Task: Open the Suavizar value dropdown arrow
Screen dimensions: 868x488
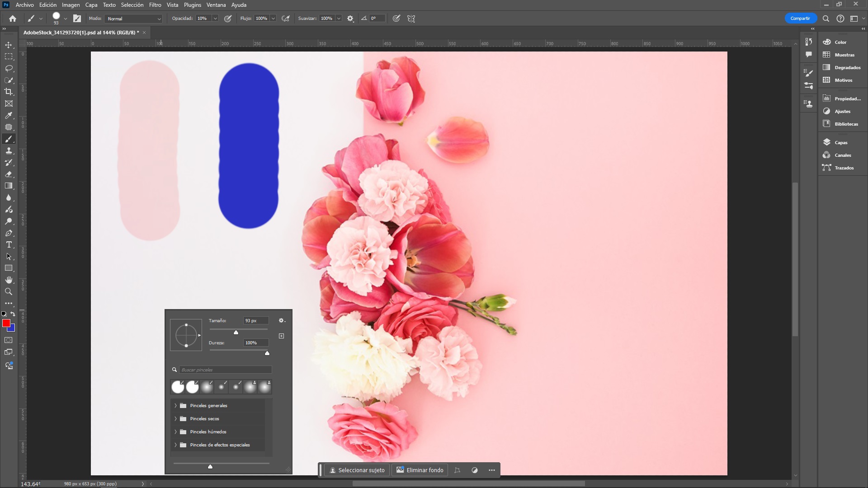Action: [339, 19]
